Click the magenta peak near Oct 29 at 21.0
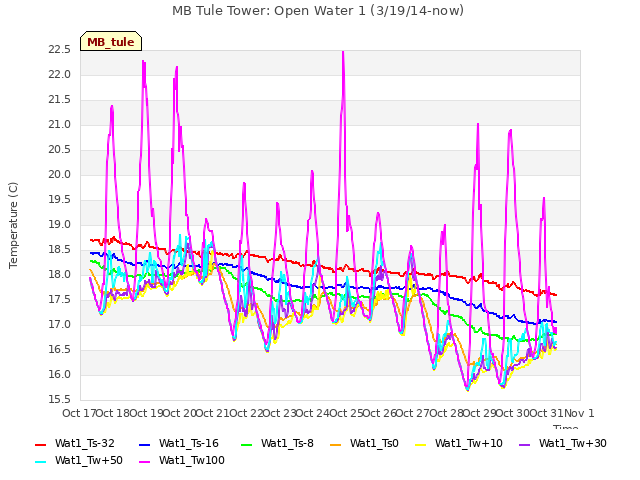640x480 pixels. pyautogui.click(x=478, y=124)
